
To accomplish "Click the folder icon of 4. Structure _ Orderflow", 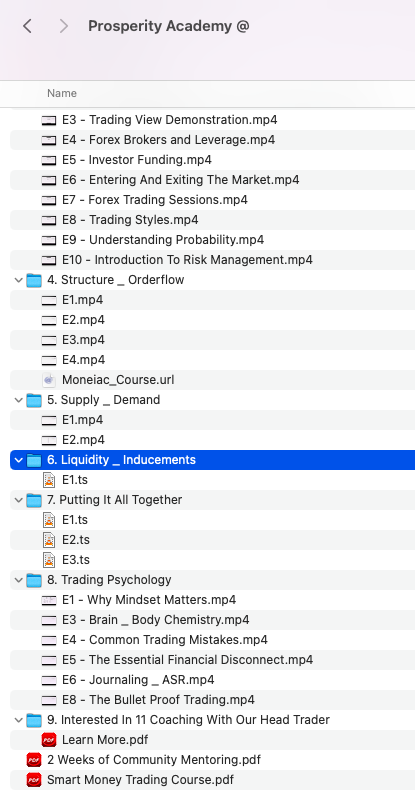I will 34,280.
